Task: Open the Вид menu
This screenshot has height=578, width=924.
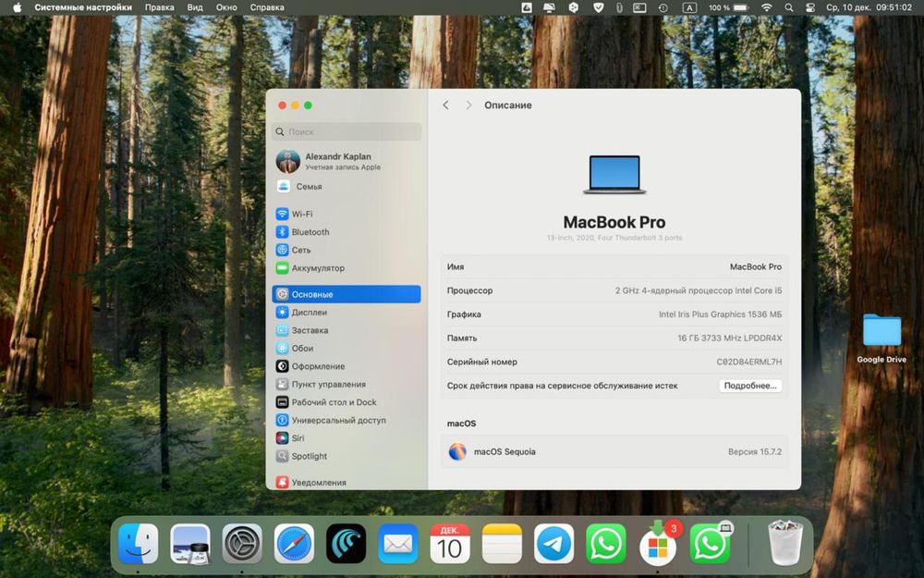Action: point(195,7)
